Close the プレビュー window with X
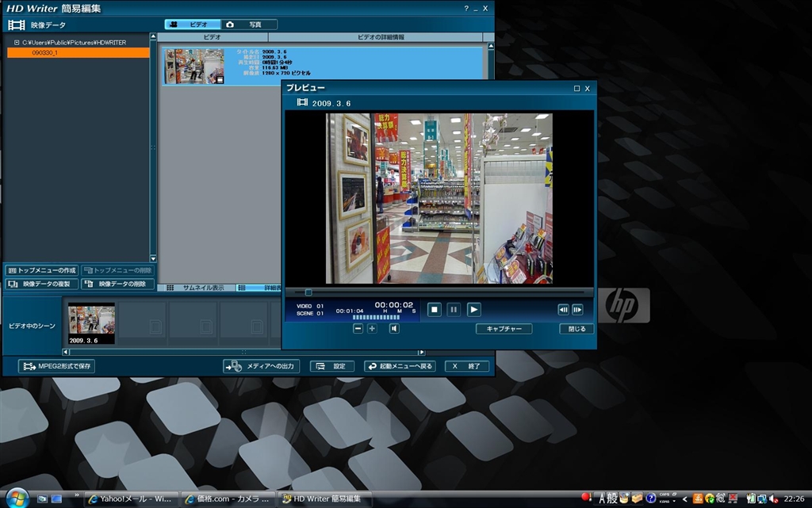Viewport: 812px width, 508px height. [x=588, y=89]
